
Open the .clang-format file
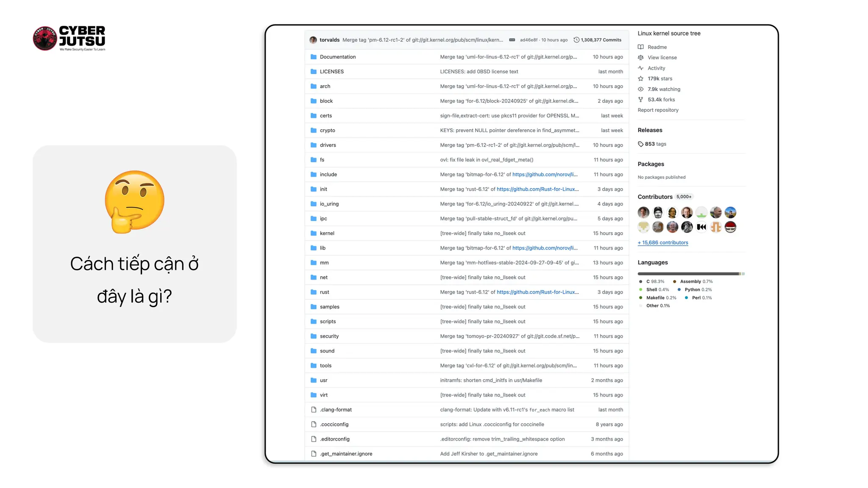coord(336,410)
